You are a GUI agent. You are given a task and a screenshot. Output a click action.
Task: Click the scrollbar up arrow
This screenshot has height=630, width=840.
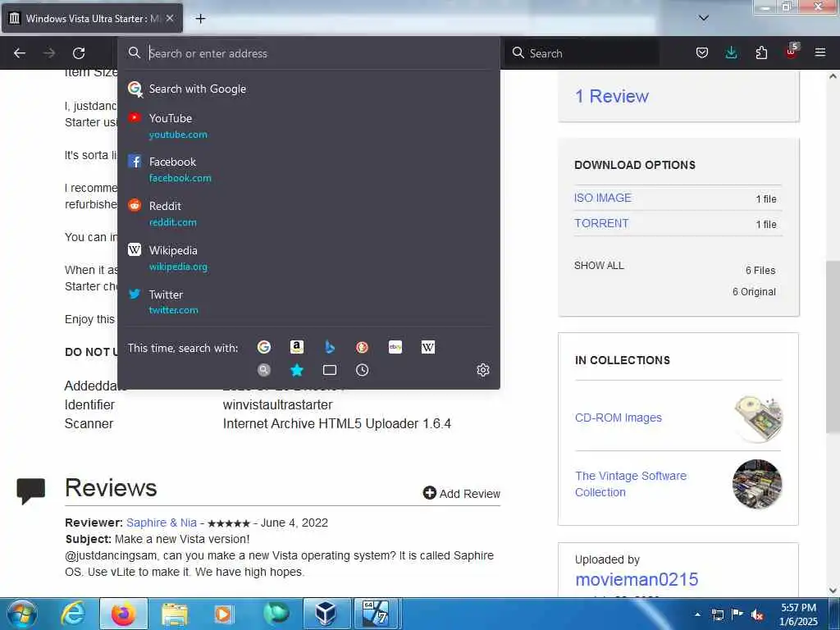(833, 76)
